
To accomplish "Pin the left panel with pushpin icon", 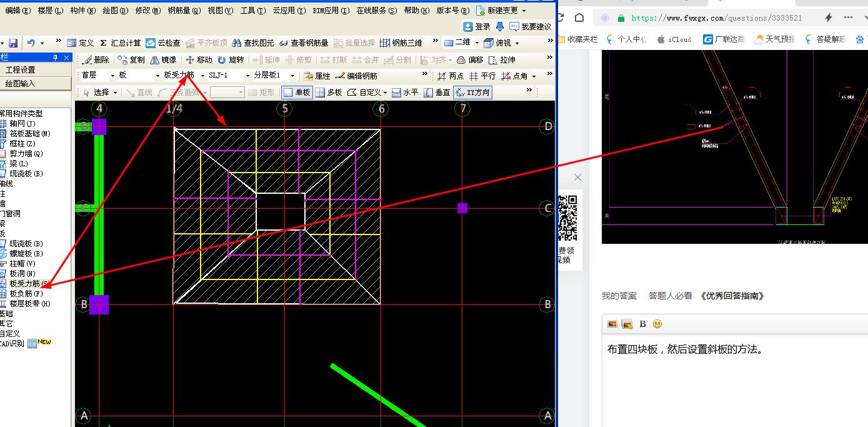I will 55,58.
